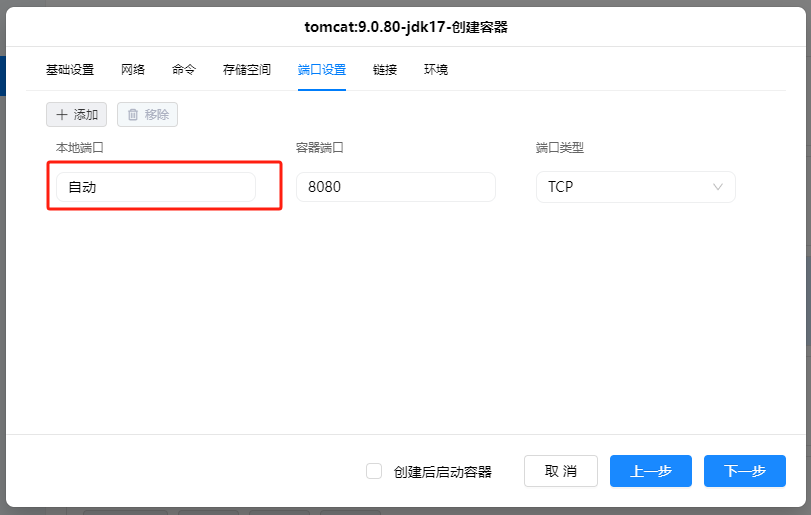This screenshot has height=515, width=811.
Task: Open the 链接 tab
Action: (385, 70)
